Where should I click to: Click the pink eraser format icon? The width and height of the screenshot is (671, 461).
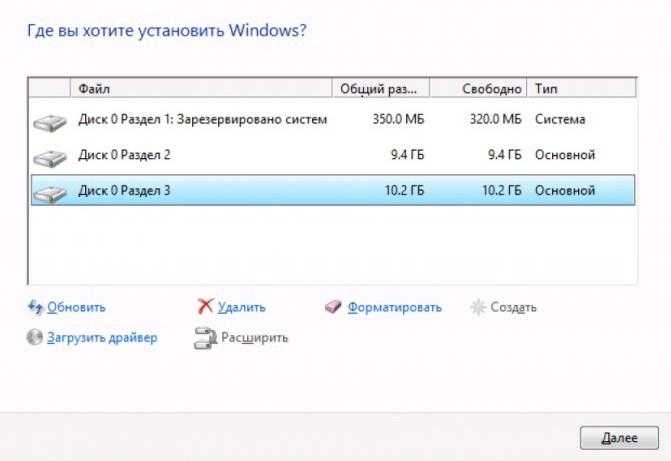click(333, 306)
